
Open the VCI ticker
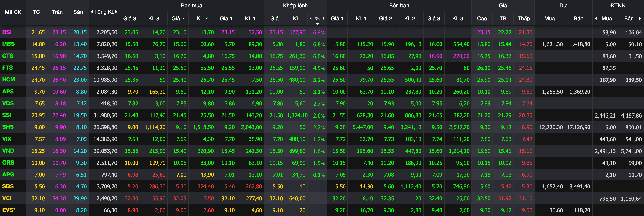coord(7,198)
